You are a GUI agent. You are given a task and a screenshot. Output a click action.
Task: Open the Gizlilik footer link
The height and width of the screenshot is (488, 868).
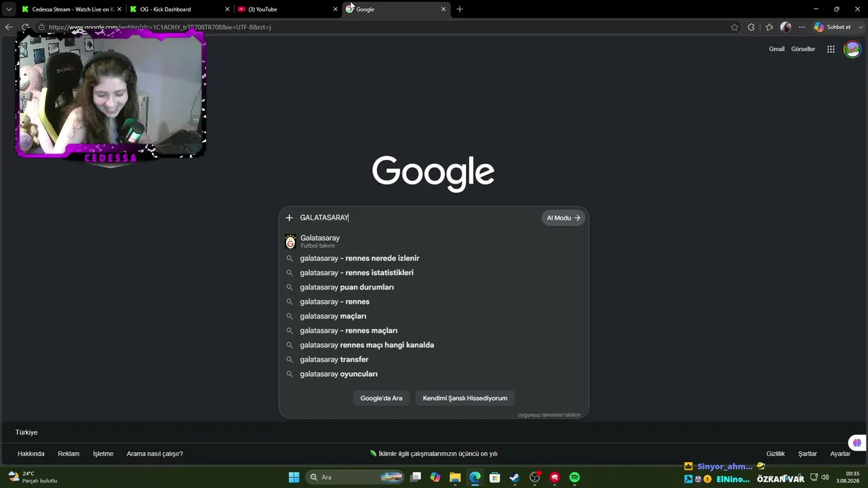pyautogui.click(x=776, y=453)
